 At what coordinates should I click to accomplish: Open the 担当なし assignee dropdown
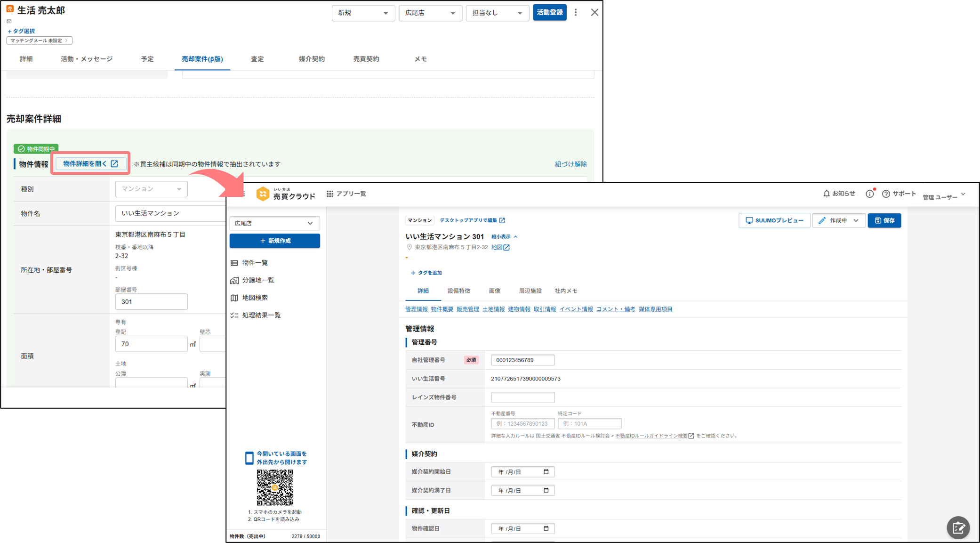tap(498, 13)
